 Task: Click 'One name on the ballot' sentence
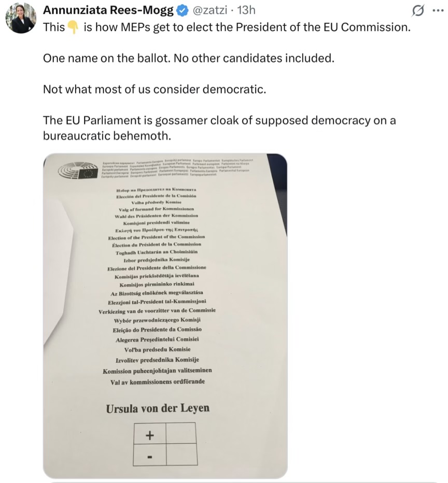(x=189, y=58)
